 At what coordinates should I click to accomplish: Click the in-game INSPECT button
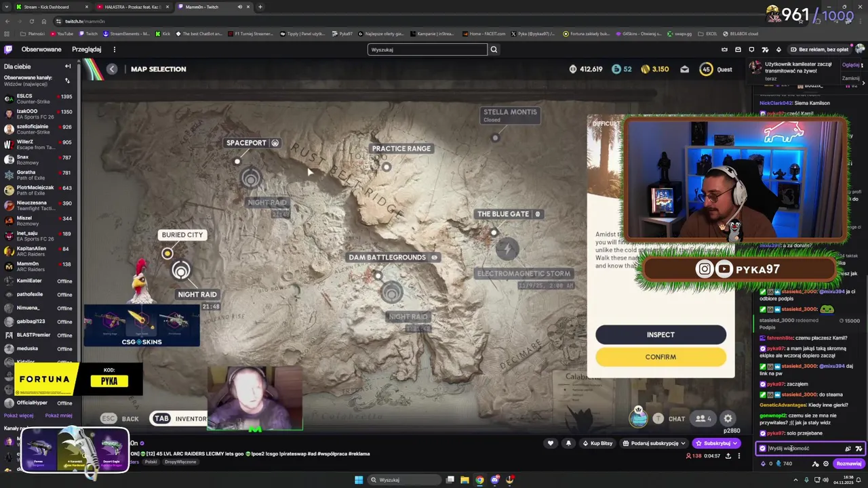pyautogui.click(x=660, y=335)
